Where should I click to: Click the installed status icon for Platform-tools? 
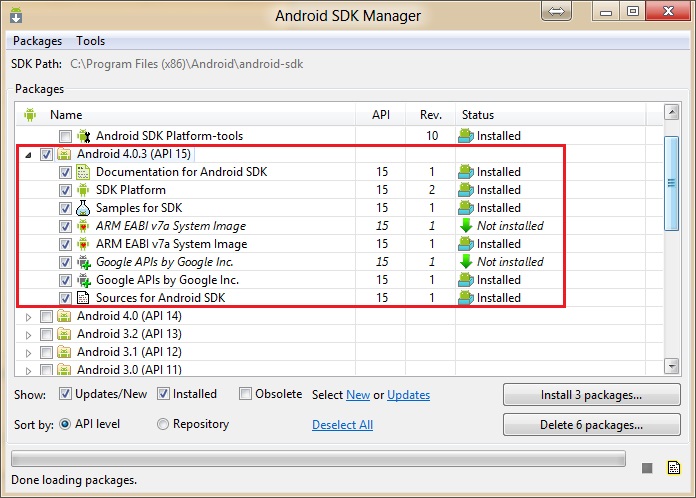[x=466, y=136]
